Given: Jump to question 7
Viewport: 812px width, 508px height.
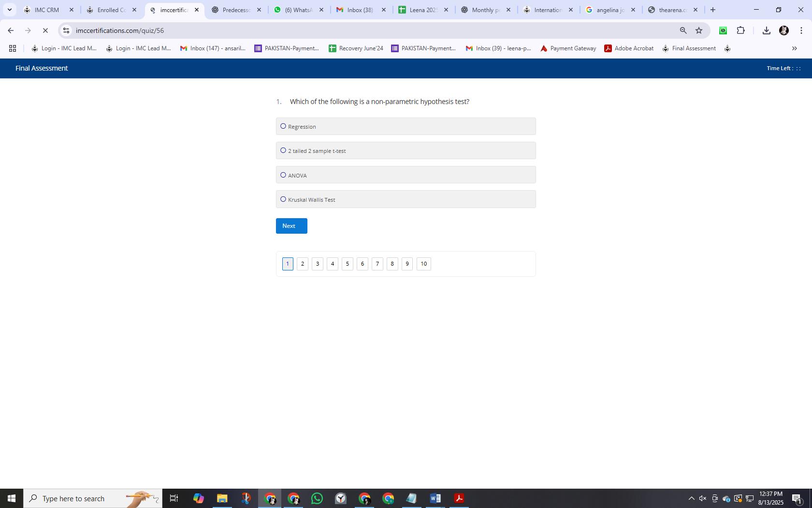Looking at the screenshot, I should pyautogui.click(x=377, y=264).
